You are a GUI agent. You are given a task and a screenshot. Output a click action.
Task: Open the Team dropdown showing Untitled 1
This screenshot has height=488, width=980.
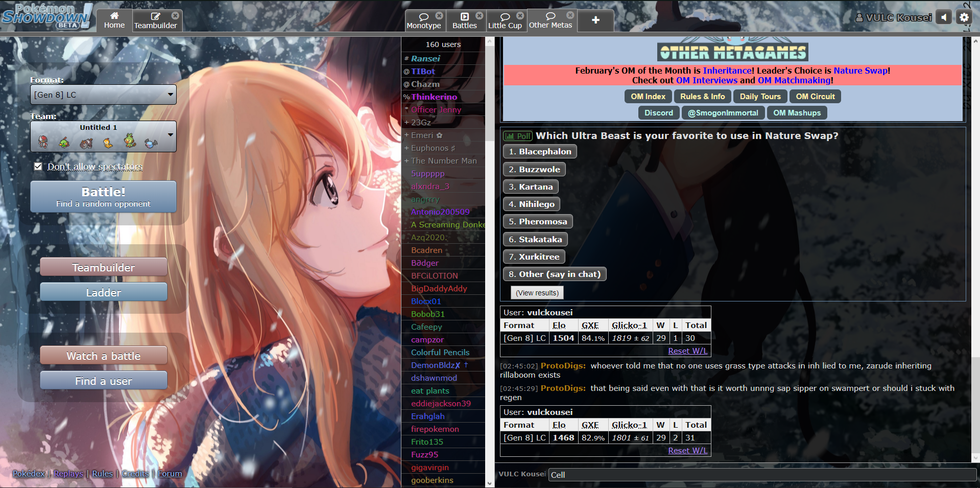coord(103,136)
